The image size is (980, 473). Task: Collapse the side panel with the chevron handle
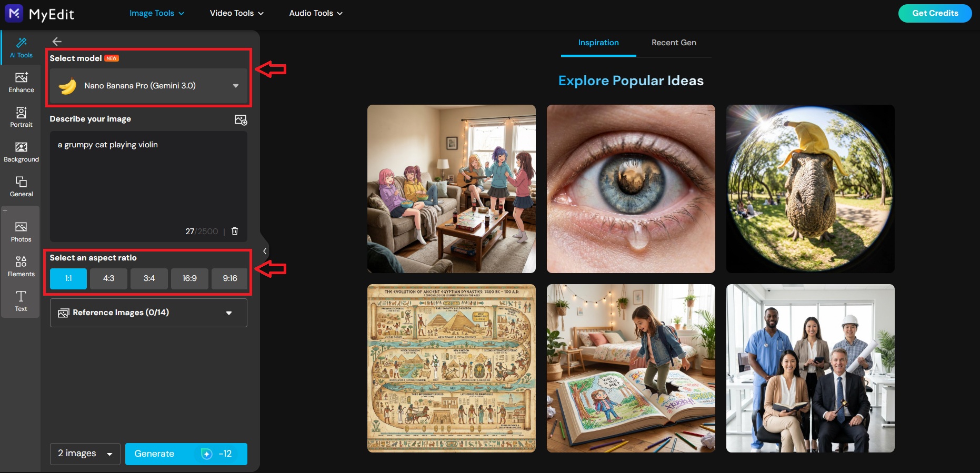point(265,251)
